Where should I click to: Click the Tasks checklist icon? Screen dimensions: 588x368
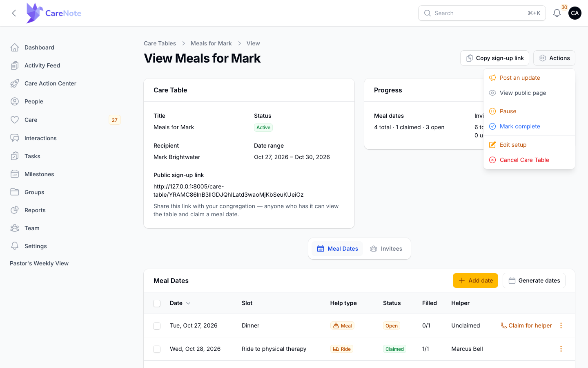tap(15, 156)
